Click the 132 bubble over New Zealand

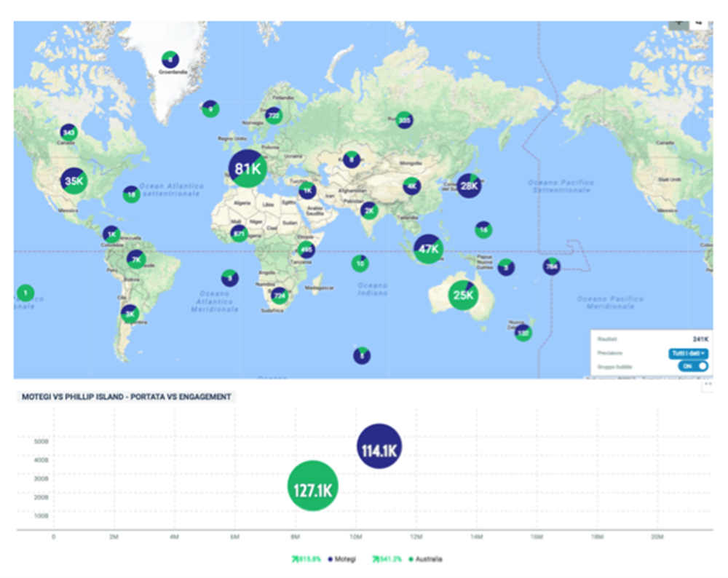tap(523, 333)
